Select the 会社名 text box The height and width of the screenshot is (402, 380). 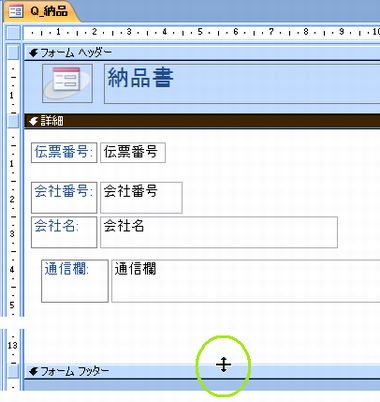click(219, 232)
